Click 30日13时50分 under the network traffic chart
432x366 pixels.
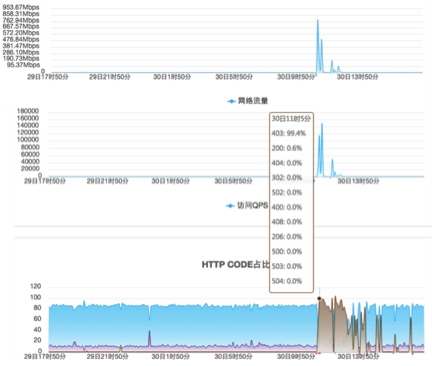coord(358,77)
